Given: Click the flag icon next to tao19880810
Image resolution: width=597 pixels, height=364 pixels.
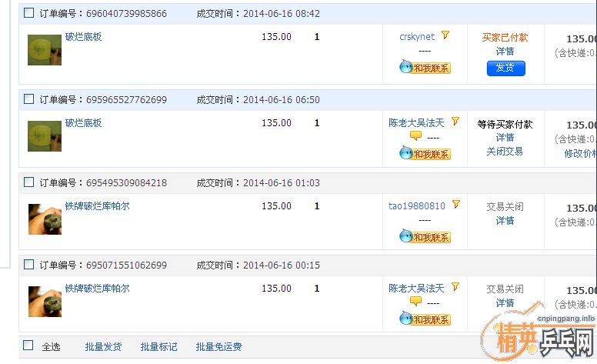Looking at the screenshot, I should pos(456,205).
